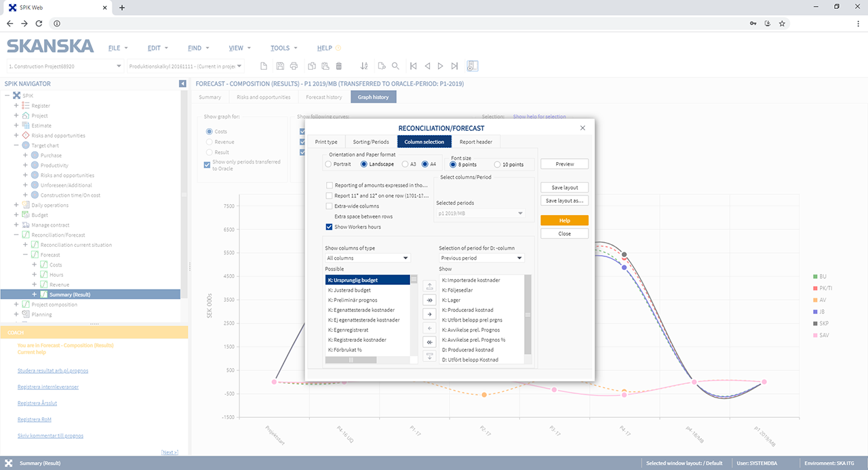Click the copy icon in the toolbar
The image size is (868, 470).
(312, 66)
